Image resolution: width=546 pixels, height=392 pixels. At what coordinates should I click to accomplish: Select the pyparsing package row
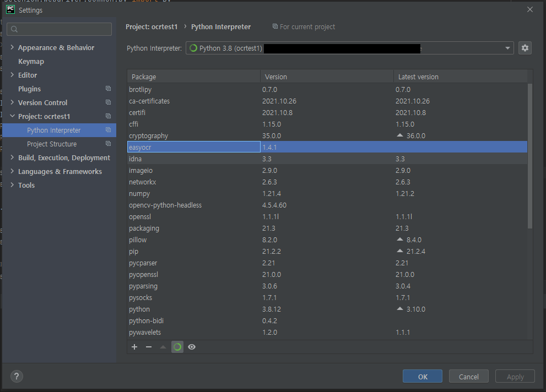327,286
